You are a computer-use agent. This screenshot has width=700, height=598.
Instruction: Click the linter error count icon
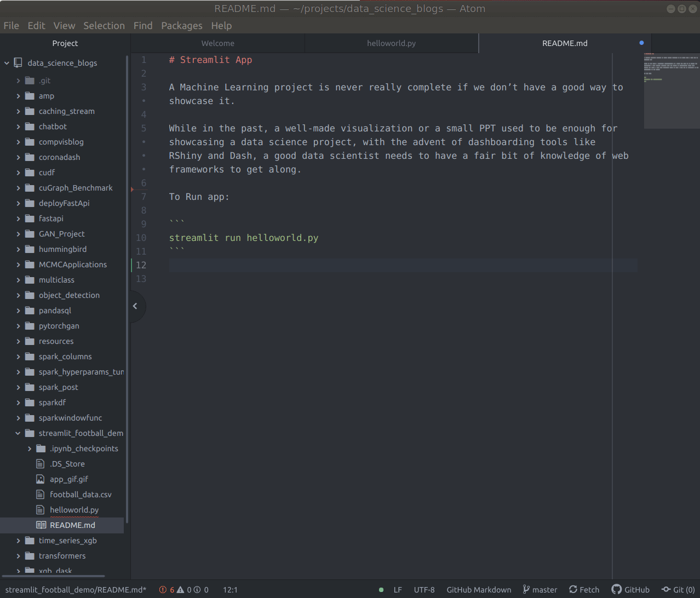coord(163,590)
